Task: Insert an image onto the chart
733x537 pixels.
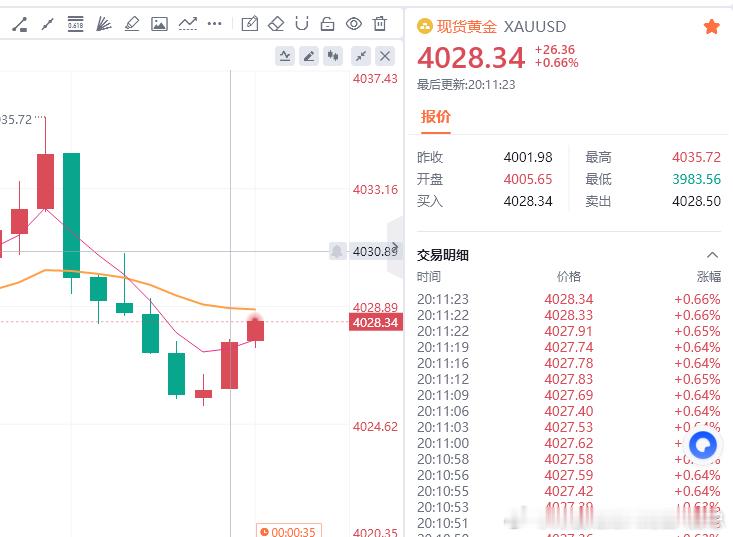Action: [159, 23]
